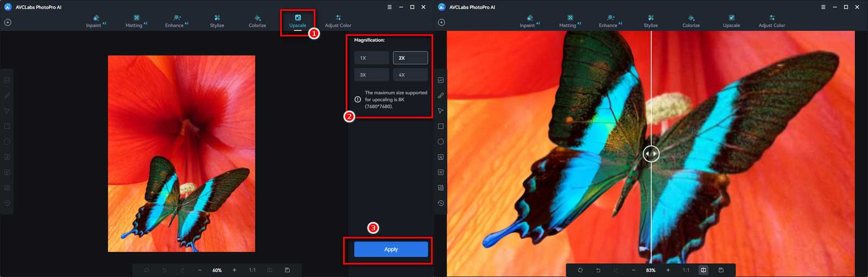
Task: Click undo arrow in right window toolbar
Action: coord(598,270)
